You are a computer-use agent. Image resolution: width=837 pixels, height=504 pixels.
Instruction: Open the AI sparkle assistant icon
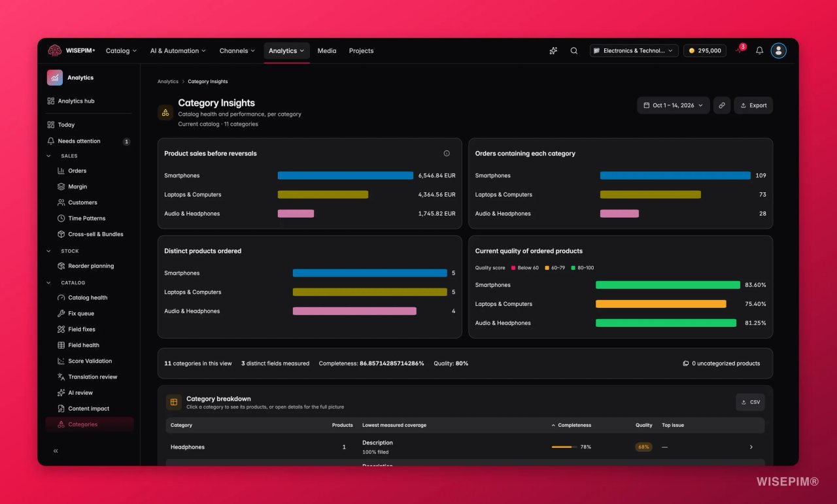(x=553, y=50)
